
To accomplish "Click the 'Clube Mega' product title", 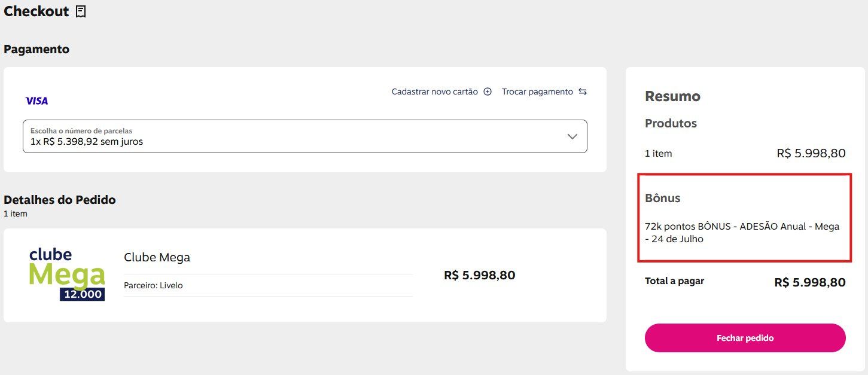I will (157, 258).
